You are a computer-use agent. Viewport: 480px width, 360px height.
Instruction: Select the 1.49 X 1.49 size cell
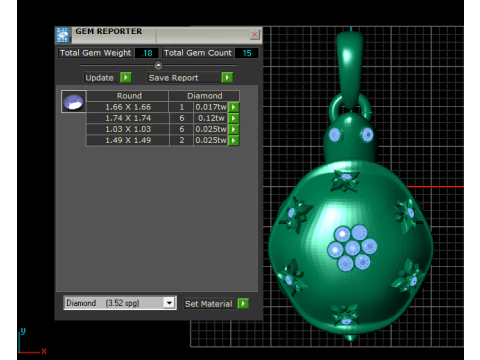(128, 140)
